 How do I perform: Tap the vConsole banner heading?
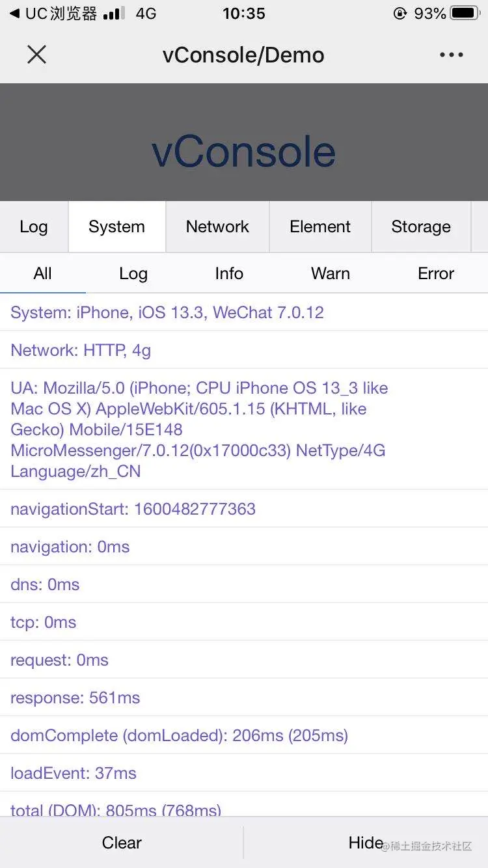pos(243,152)
